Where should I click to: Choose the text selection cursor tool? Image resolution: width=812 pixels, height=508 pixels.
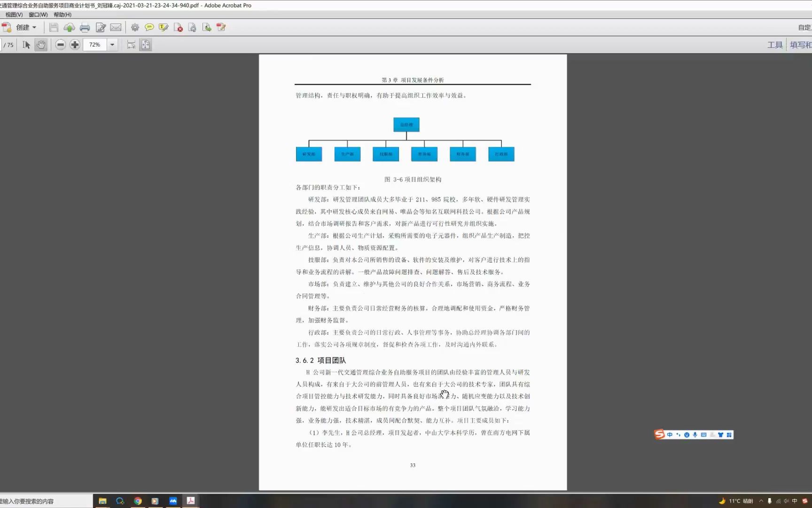click(x=26, y=45)
